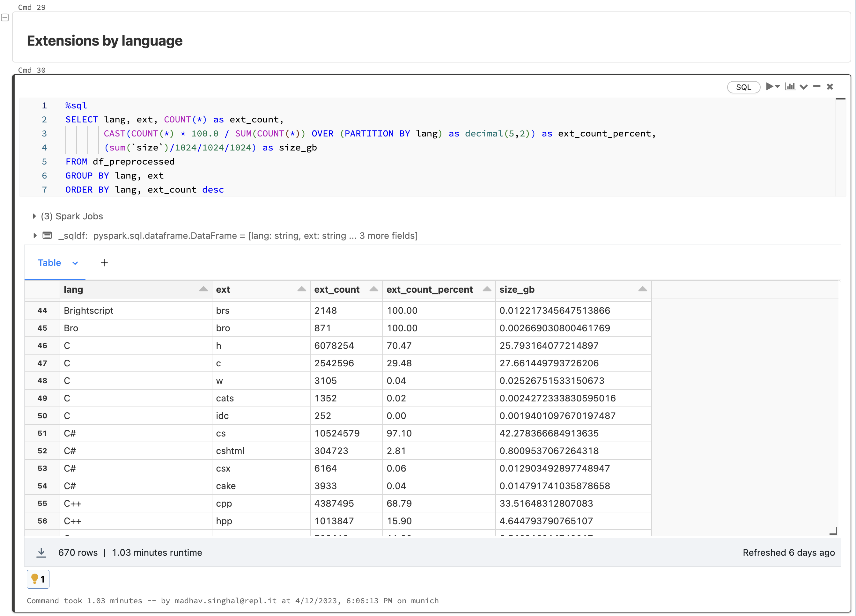Expand the Spark Jobs section
The height and width of the screenshot is (616, 856).
point(31,216)
